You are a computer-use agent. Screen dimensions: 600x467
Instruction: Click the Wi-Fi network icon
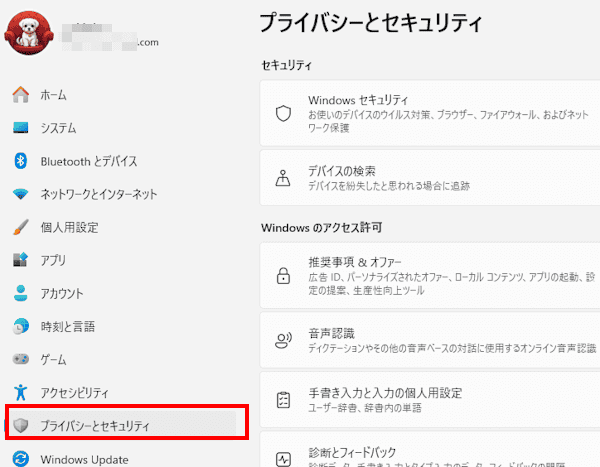[x=21, y=194]
